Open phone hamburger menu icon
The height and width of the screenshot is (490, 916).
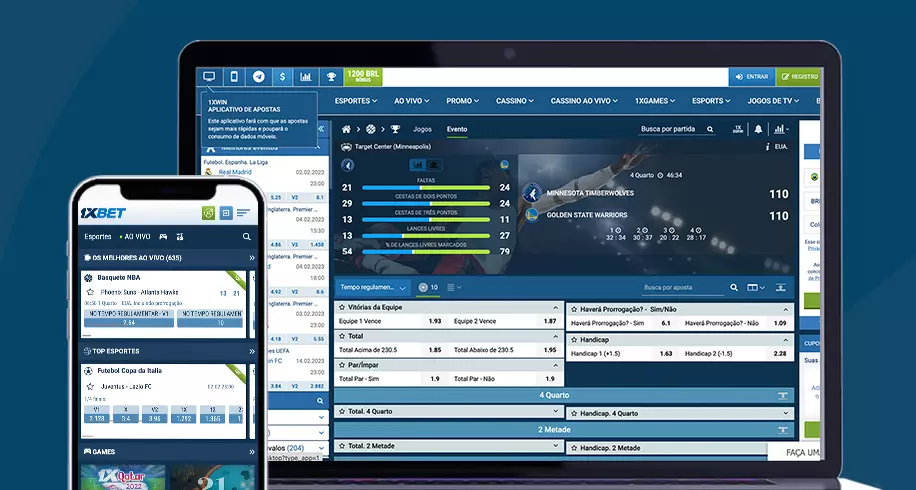243,213
